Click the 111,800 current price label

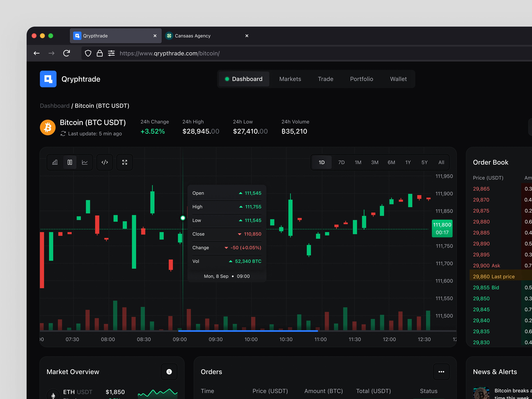coord(442,228)
